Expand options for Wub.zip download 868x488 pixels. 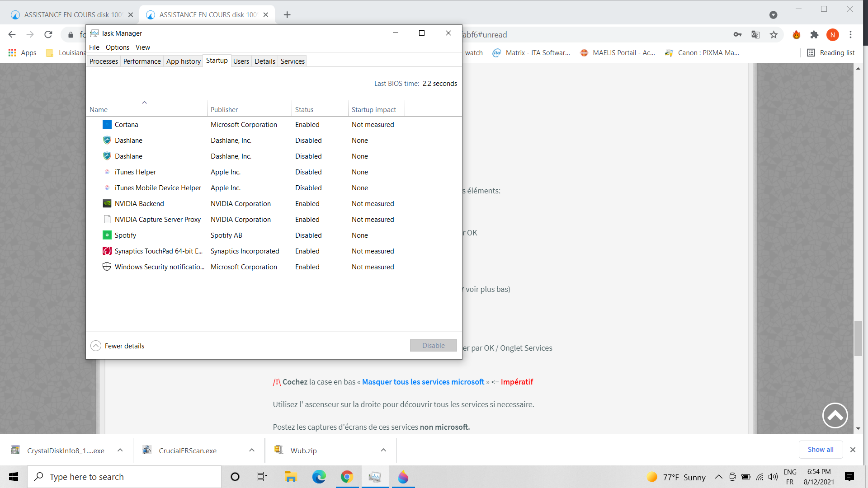tap(383, 450)
